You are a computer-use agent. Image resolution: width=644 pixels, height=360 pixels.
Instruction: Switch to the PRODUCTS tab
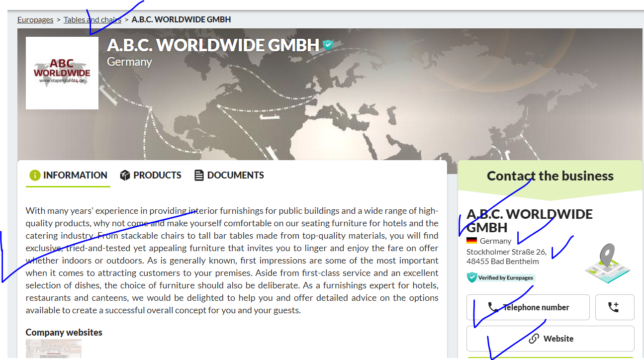[151, 175]
